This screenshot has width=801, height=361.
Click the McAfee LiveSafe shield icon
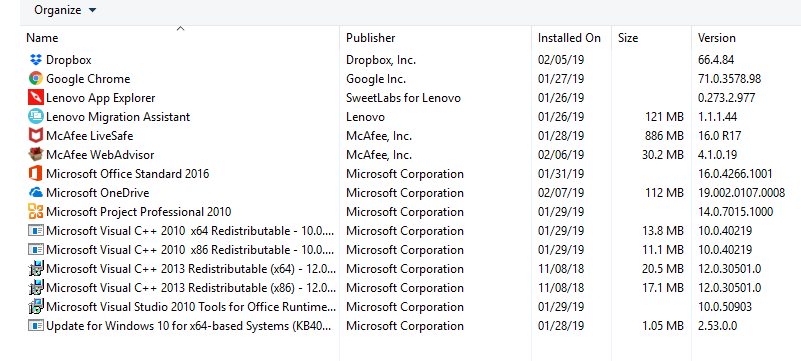tap(35, 136)
